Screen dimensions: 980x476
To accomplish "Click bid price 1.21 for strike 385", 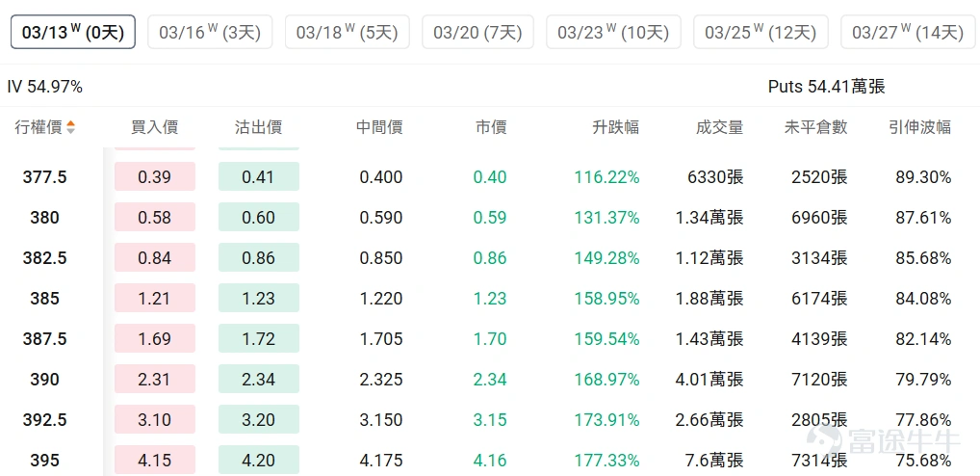I will [x=155, y=299].
